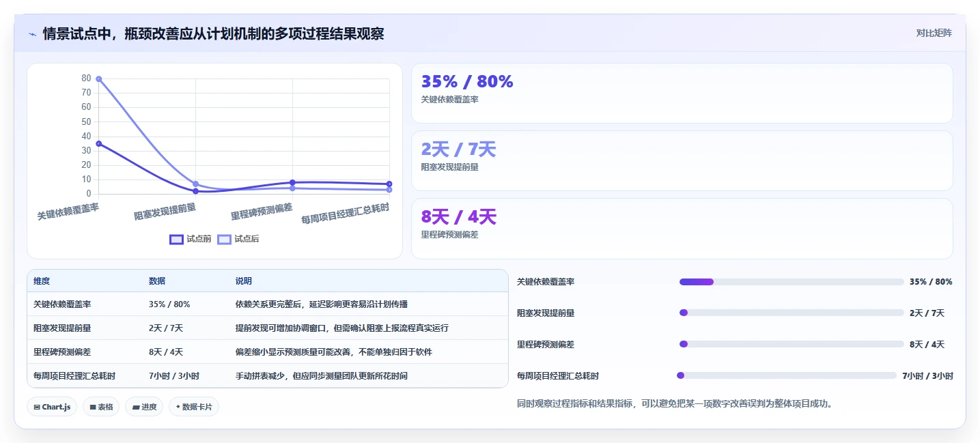Toggle the 试点后 legend item
Screen dimensions: 980x443
(x=238, y=239)
